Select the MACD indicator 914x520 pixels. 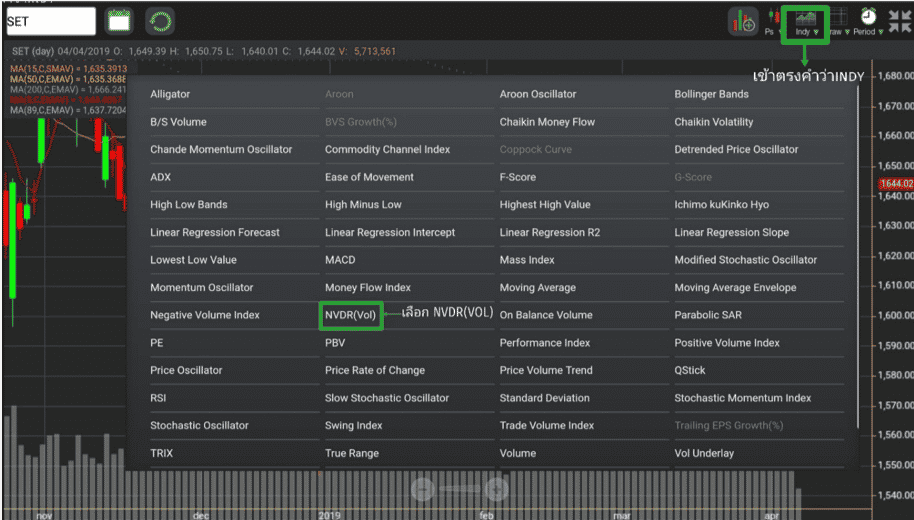point(340,260)
